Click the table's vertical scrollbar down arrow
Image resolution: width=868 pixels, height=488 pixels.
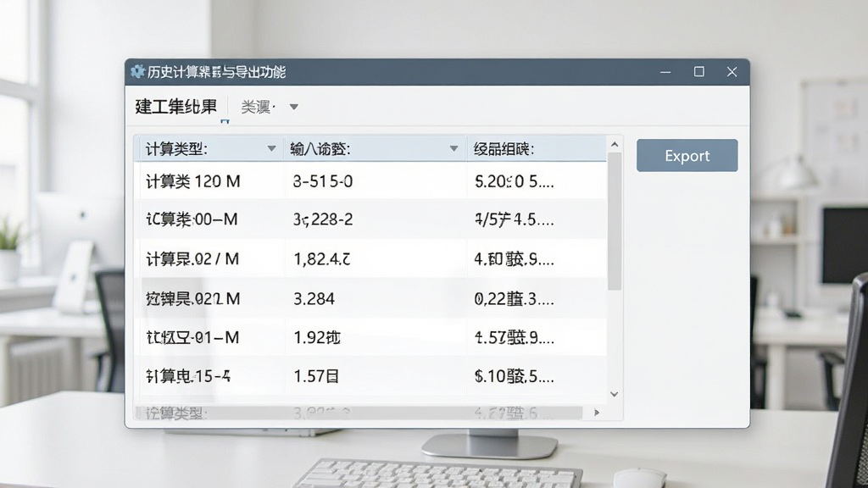click(x=615, y=394)
